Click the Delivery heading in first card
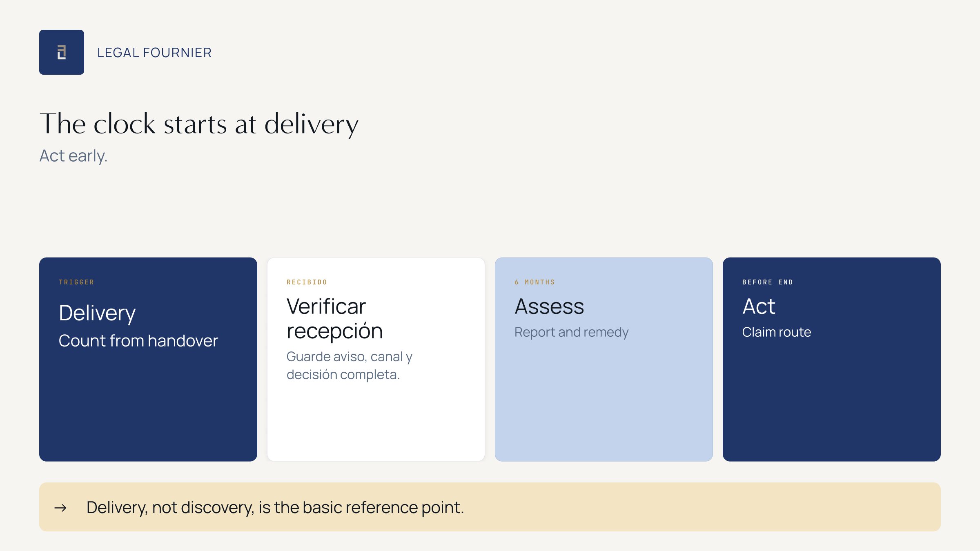 pyautogui.click(x=97, y=313)
